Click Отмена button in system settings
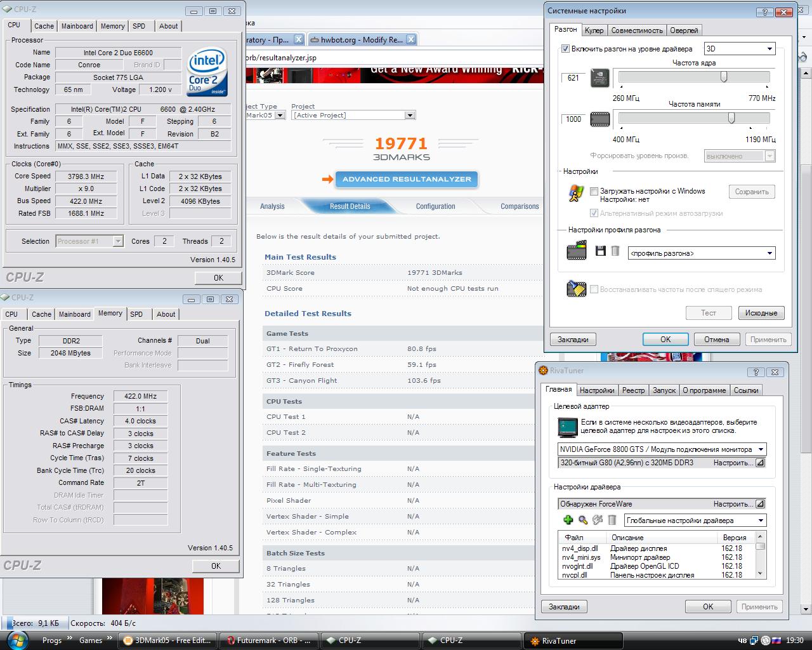Screen dimensions: 812x650 (x=717, y=340)
